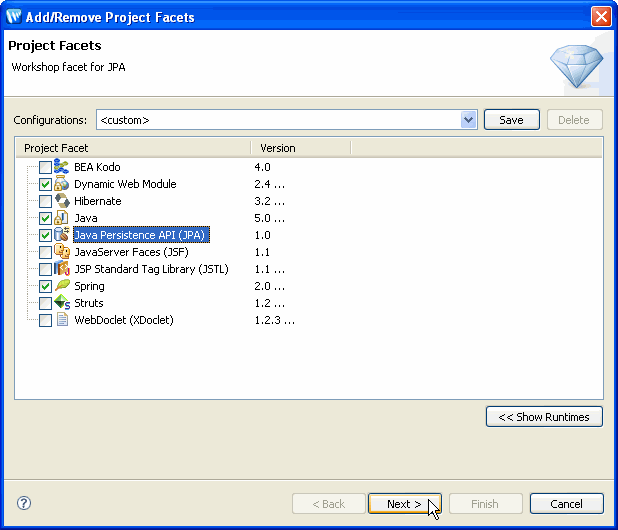
Task: Select the Dynamic Web Module row label
Action: tap(125, 184)
